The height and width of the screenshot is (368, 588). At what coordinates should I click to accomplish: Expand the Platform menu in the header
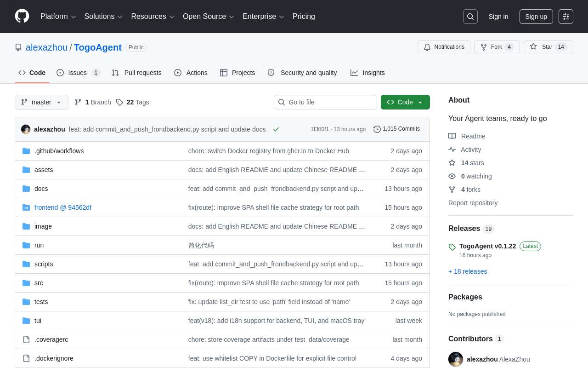(x=58, y=17)
